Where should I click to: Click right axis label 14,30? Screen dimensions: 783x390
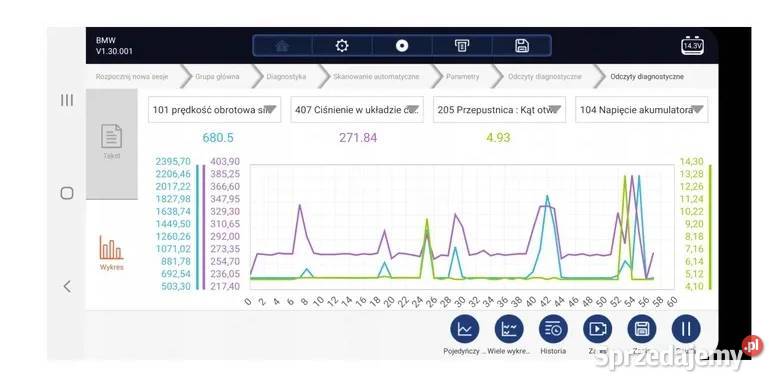[691, 161]
